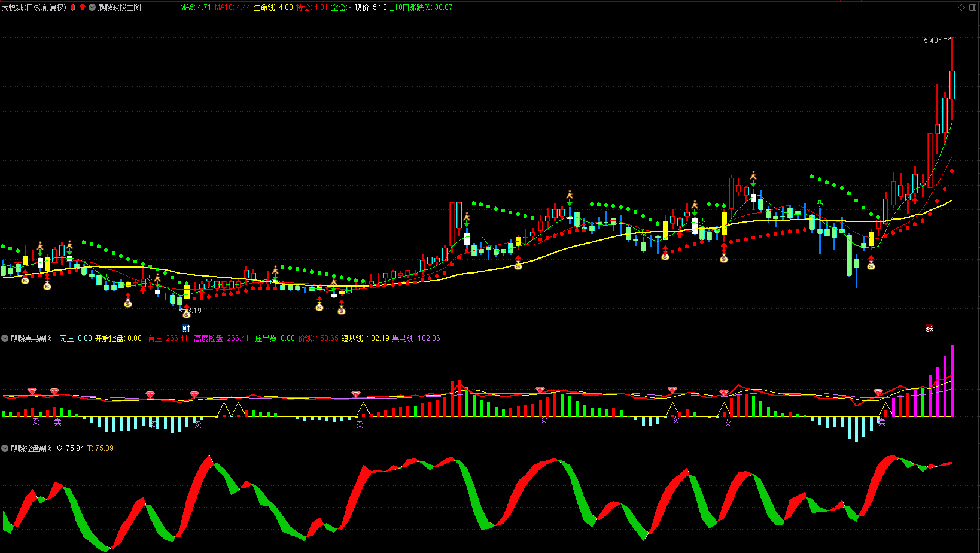This screenshot has height=553, width=980.
Task: Click the red 涨 marker at chart bottom right
Action: pos(929,329)
